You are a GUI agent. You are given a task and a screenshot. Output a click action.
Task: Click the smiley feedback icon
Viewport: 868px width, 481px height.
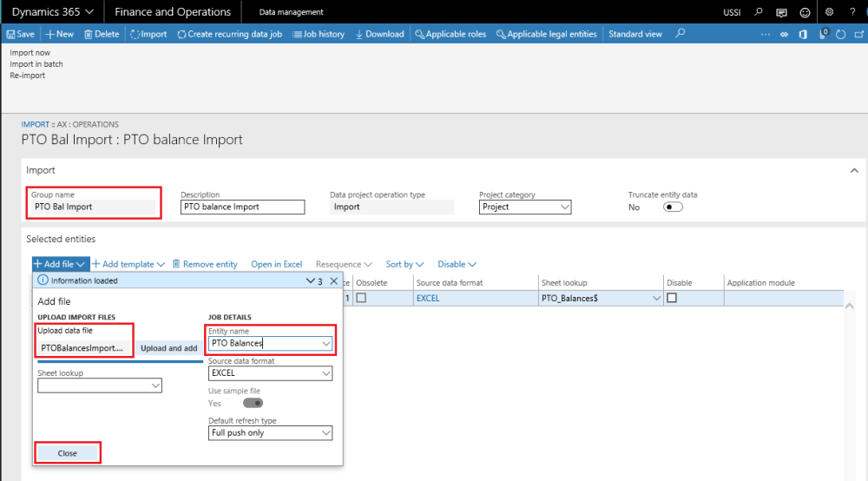[805, 12]
